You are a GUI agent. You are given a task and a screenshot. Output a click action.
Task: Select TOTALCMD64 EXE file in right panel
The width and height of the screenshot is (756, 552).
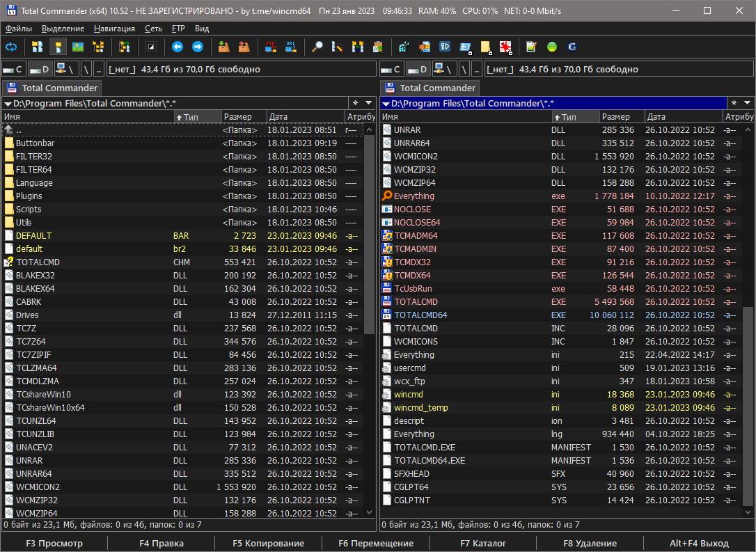[x=420, y=315]
